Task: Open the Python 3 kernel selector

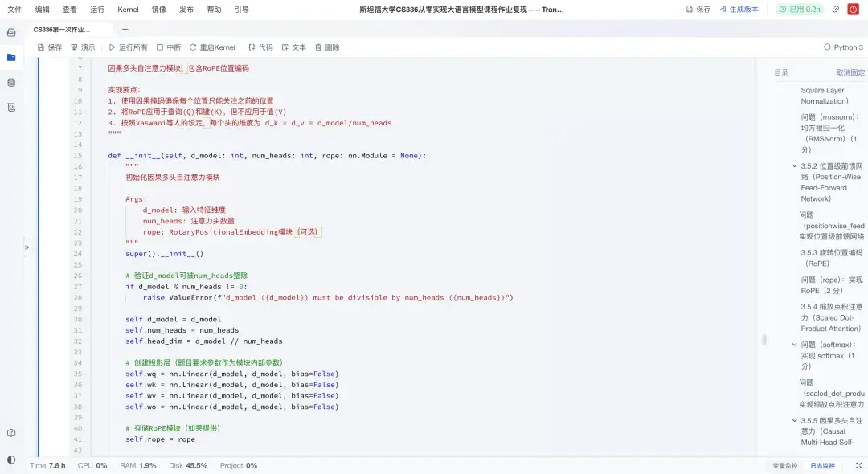Action: pyautogui.click(x=842, y=47)
